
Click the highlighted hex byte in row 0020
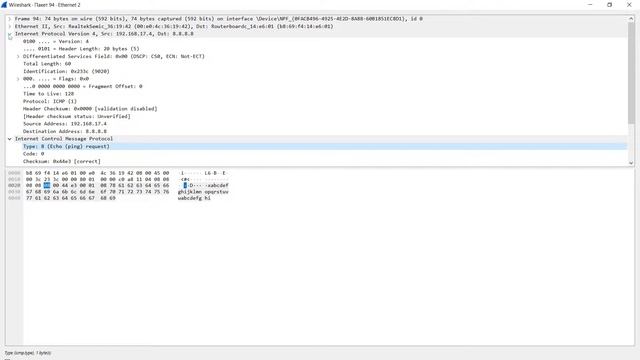click(47, 185)
